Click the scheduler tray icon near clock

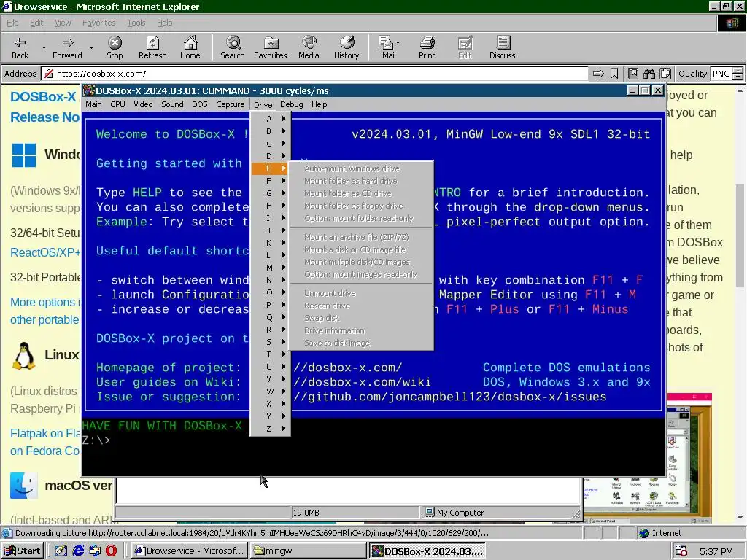(681, 551)
